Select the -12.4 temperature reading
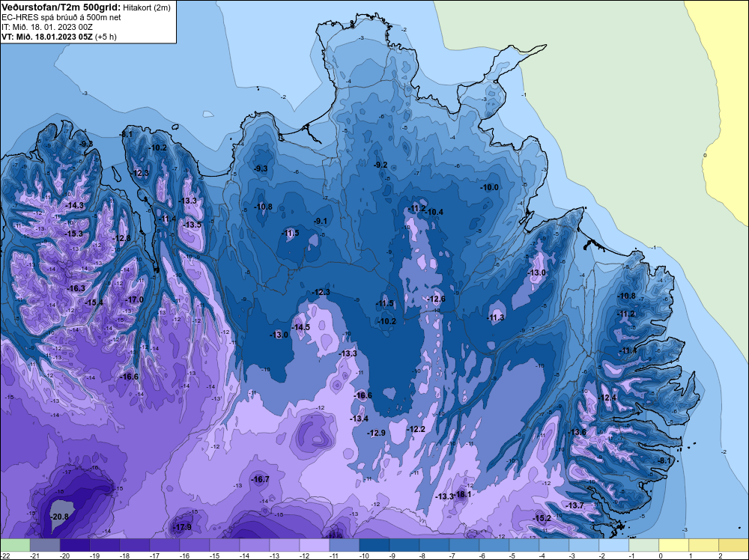 click(x=607, y=398)
